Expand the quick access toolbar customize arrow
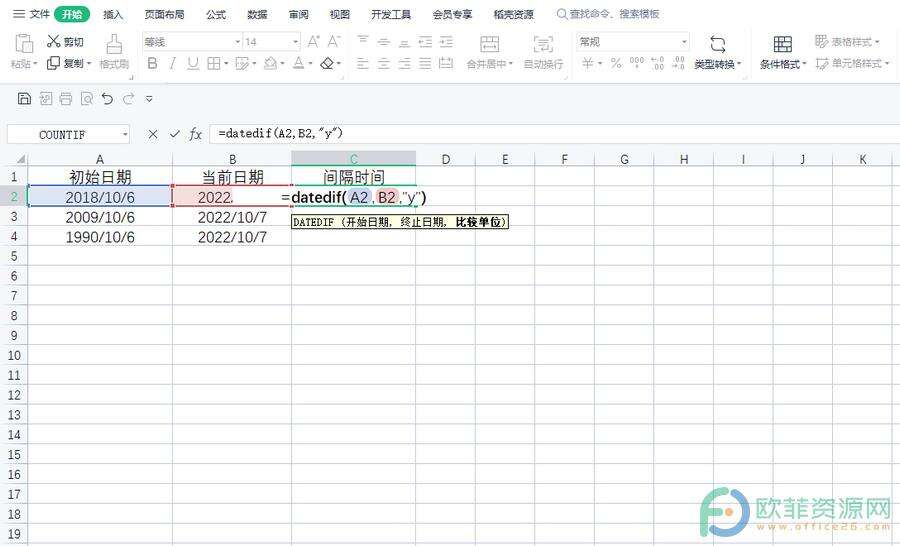This screenshot has width=900, height=546. (149, 99)
